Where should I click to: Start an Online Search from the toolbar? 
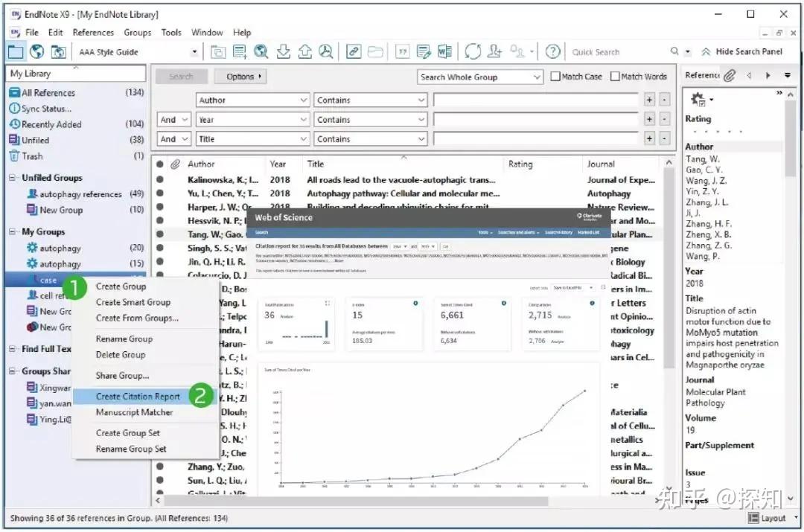pyautogui.click(x=261, y=51)
